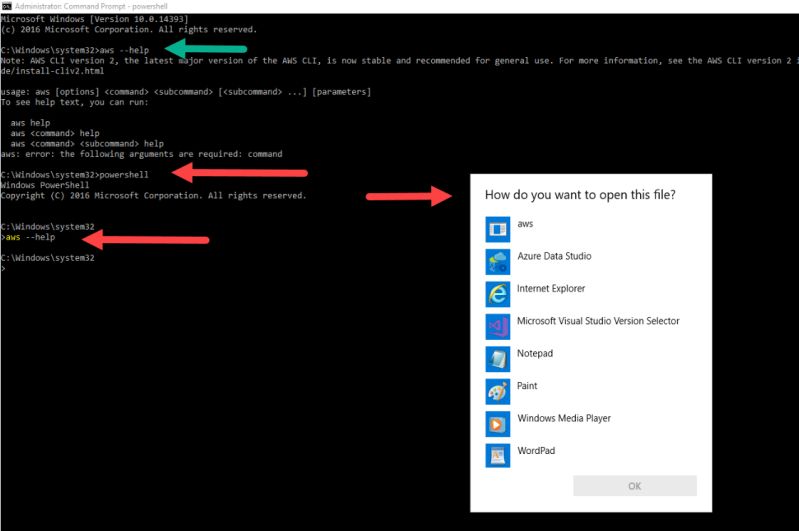The height and width of the screenshot is (531, 799).
Task: Click the aws app icon in dialog
Action: [x=497, y=229]
